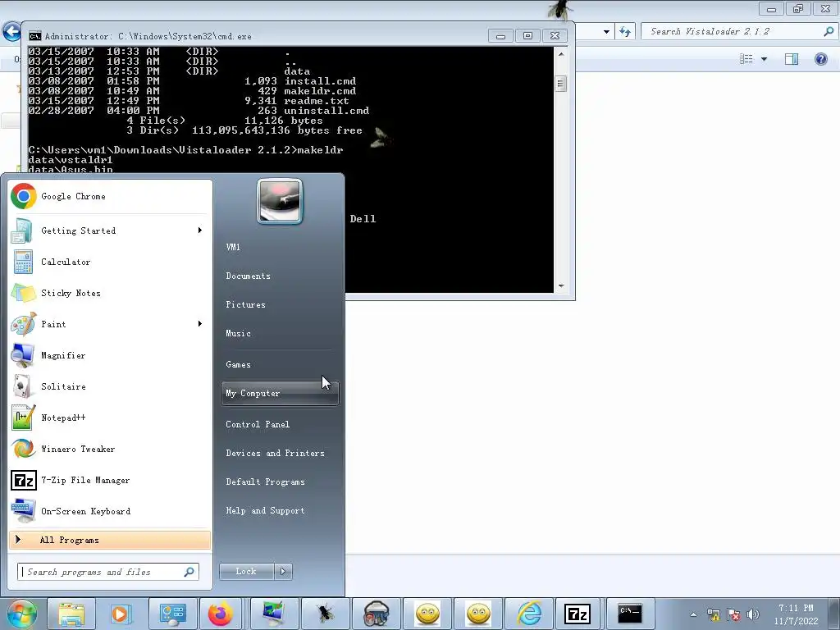The height and width of the screenshot is (630, 840).
Task: Open My Computer from Start menu
Action: (x=280, y=393)
